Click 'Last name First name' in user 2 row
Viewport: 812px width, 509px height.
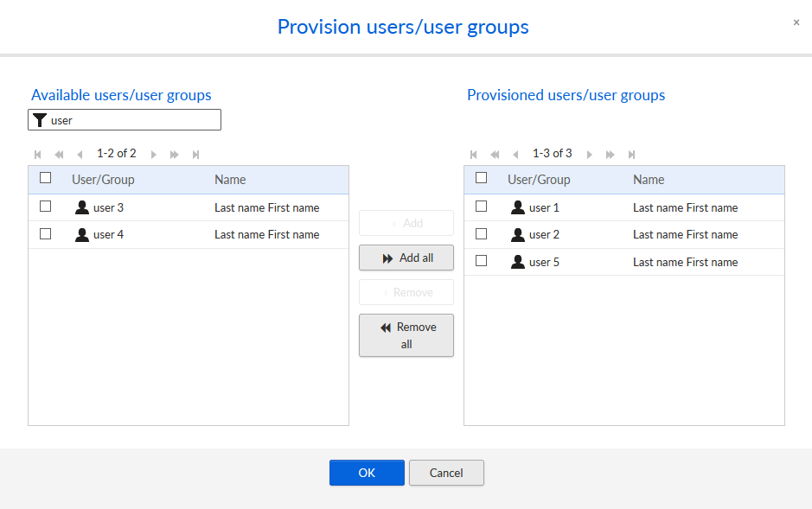pos(685,235)
